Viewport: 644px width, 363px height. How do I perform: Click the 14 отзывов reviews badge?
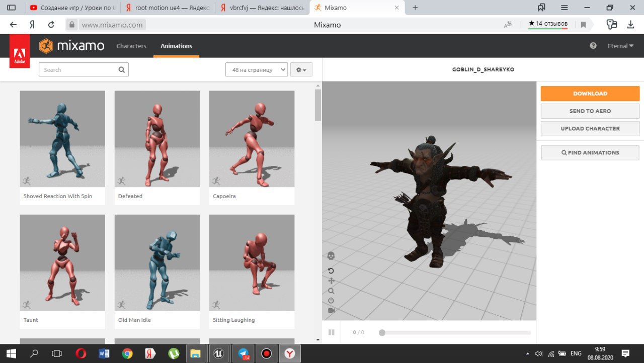548,24
